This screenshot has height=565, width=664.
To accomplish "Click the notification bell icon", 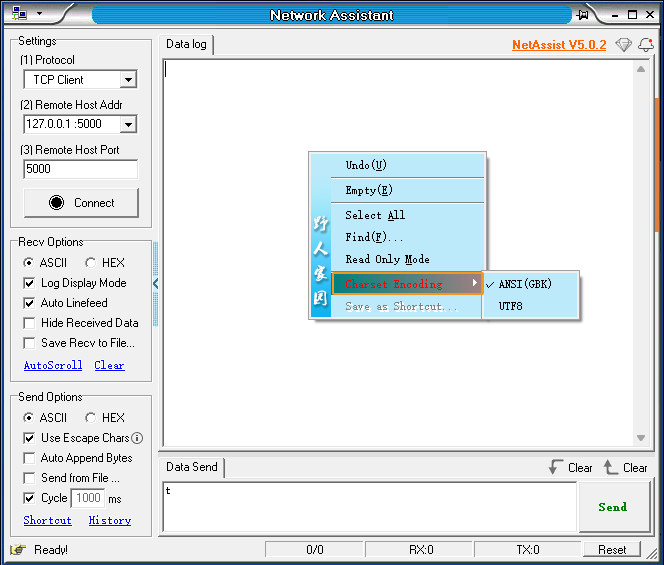I will [645, 45].
